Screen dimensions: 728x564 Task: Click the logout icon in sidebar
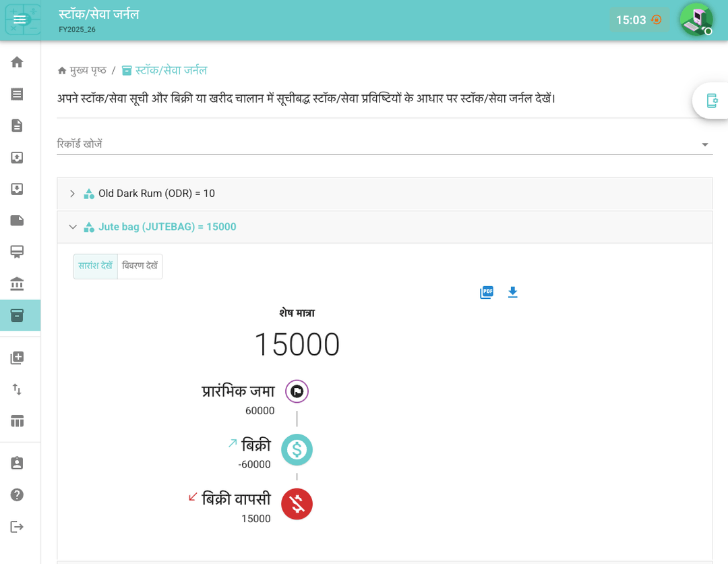pyautogui.click(x=17, y=527)
